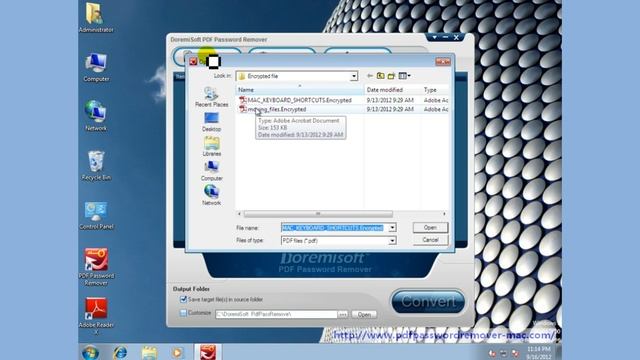Select MAC_KEYBOARD_SHORTCUTS.Encrypted file name
This screenshot has width=640, height=360.
(x=300, y=100)
